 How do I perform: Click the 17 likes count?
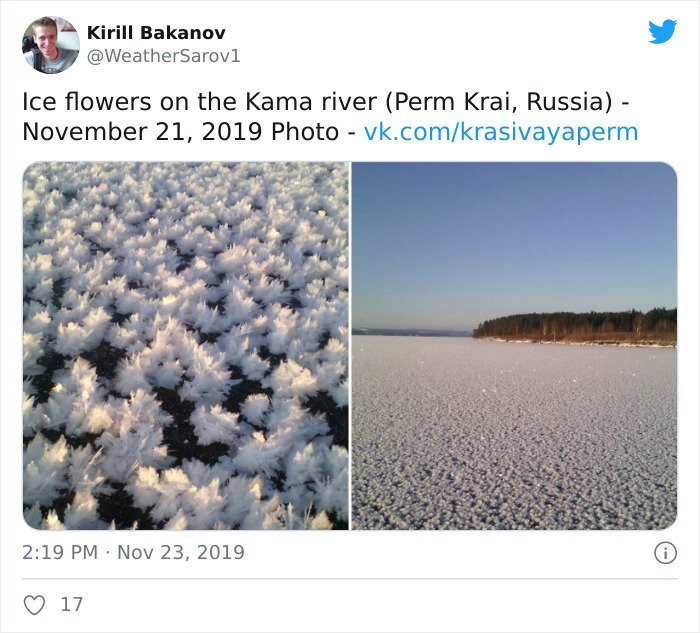coord(71,605)
